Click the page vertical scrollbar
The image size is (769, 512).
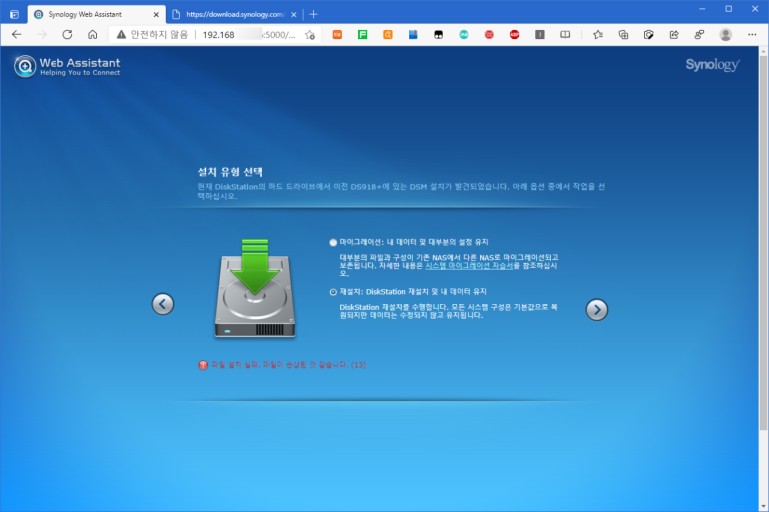click(x=763, y=243)
